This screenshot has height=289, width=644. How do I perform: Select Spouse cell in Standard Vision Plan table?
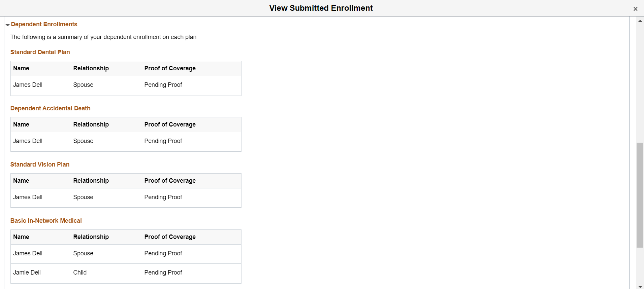point(83,197)
